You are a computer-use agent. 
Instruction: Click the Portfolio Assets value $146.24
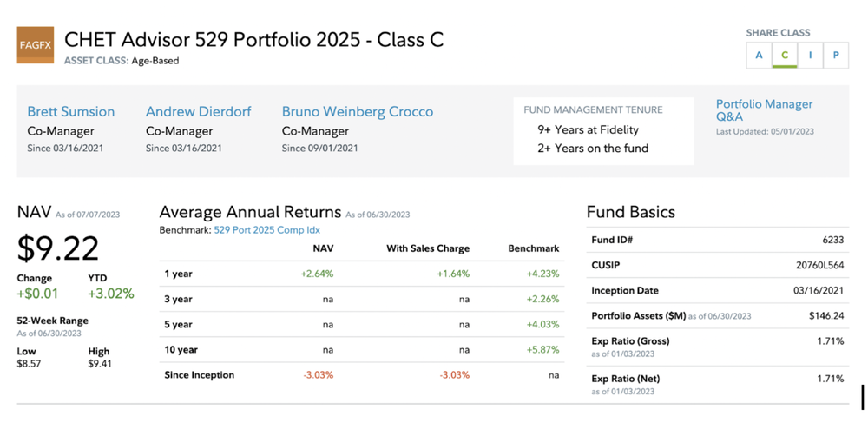coord(826,315)
